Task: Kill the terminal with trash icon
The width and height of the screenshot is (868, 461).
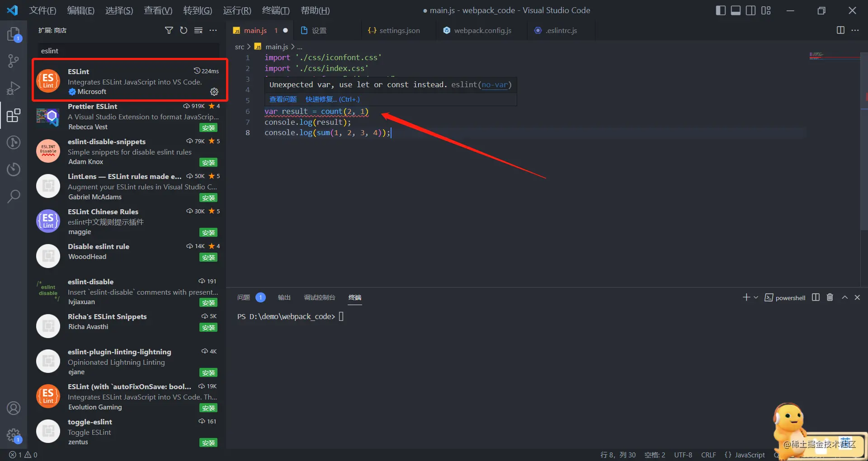Action: coord(830,297)
